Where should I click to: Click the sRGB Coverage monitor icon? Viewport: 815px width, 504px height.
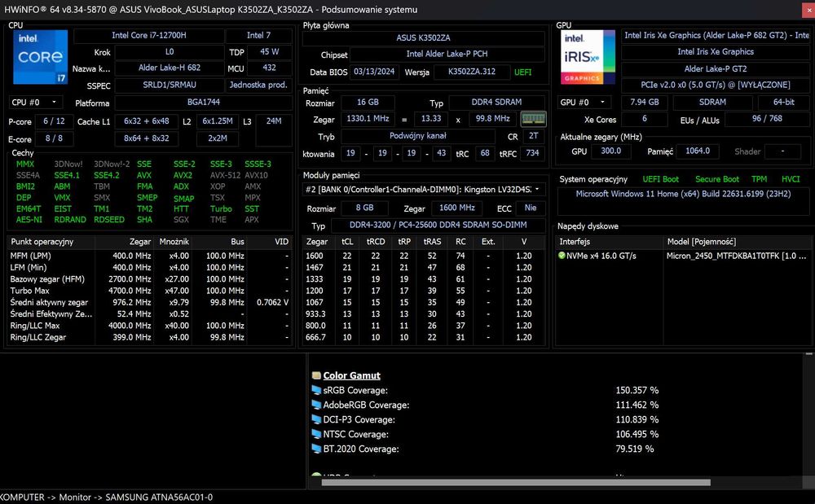click(316, 390)
